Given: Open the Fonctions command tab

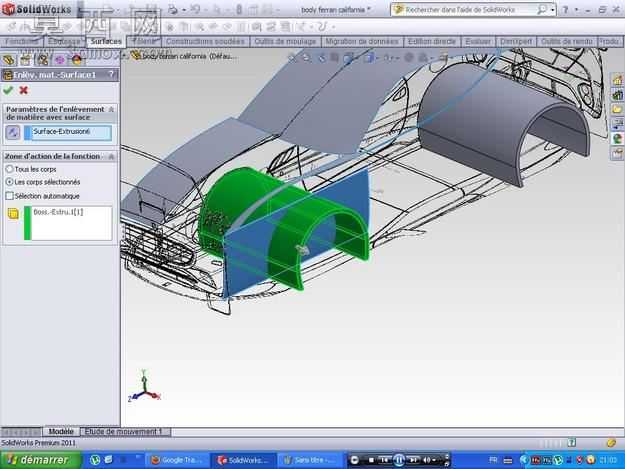Looking at the screenshot, I should coord(21,41).
